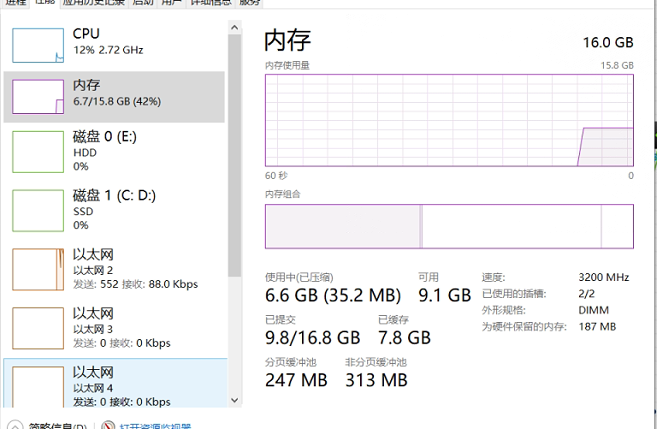Click the sidebar scrollbar down arrow

234,401
